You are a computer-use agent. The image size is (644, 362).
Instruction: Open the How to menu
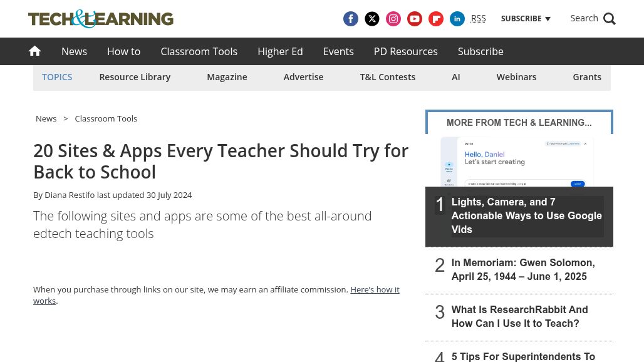pyautogui.click(x=123, y=51)
